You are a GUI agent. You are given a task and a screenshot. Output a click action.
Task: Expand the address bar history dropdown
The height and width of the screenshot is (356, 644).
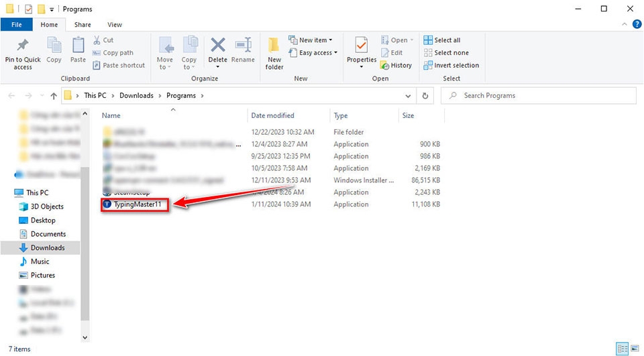click(408, 96)
